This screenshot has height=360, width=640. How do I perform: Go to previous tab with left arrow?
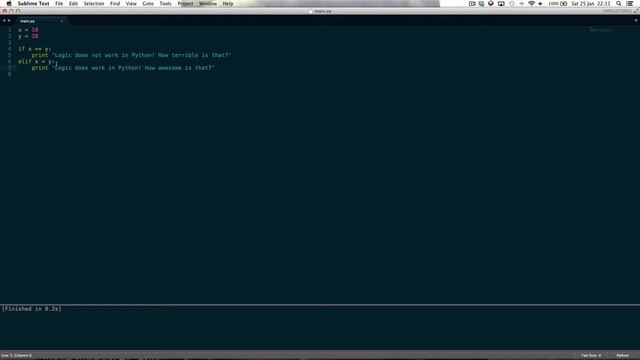[x=4, y=21]
